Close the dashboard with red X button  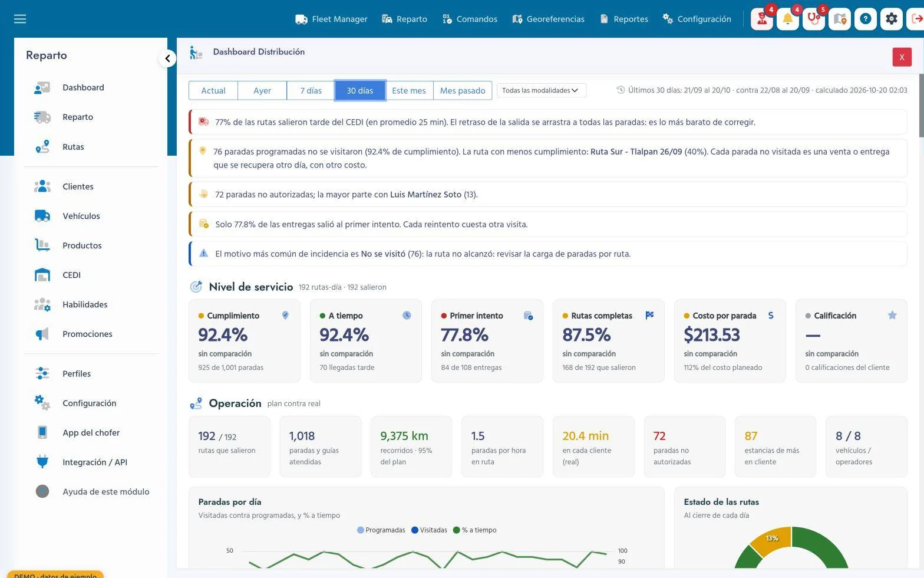[x=902, y=57]
